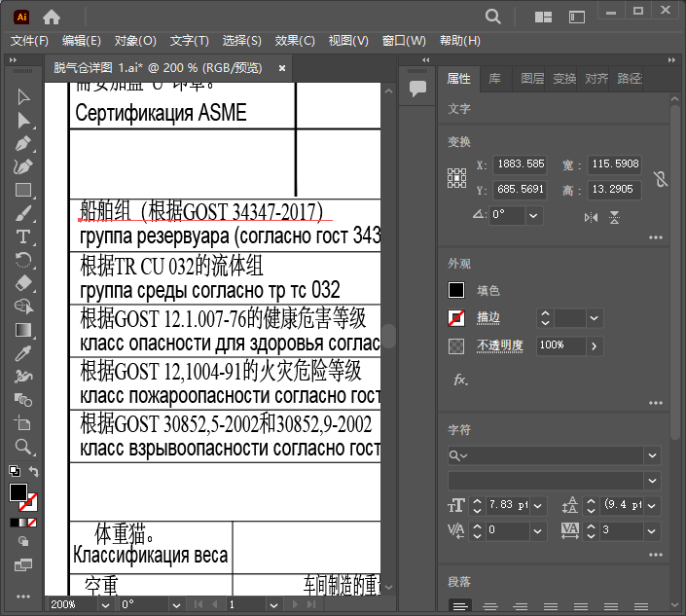This screenshot has height=616, width=686.
Task: Choose the Eyedropper tool
Action: pos(23,353)
